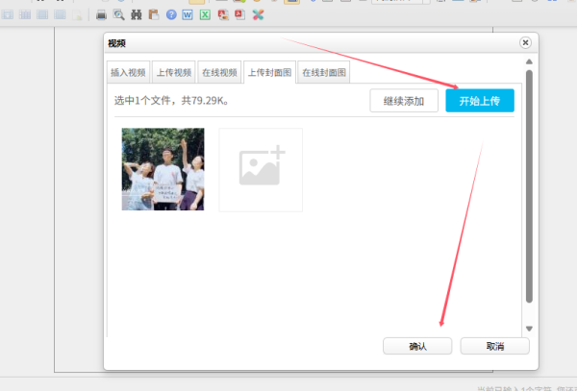The height and width of the screenshot is (392, 578).
Task: Click the binoculars find icon
Action: coord(136,15)
